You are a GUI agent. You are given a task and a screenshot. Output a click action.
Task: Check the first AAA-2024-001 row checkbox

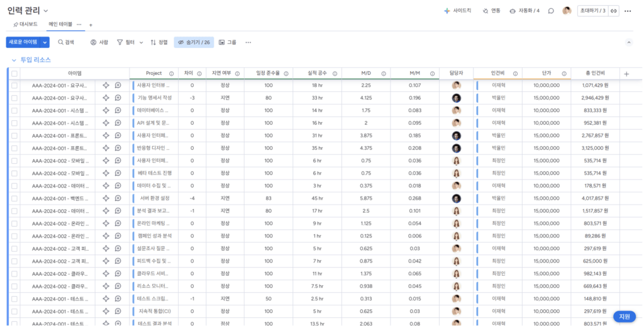coord(14,85)
